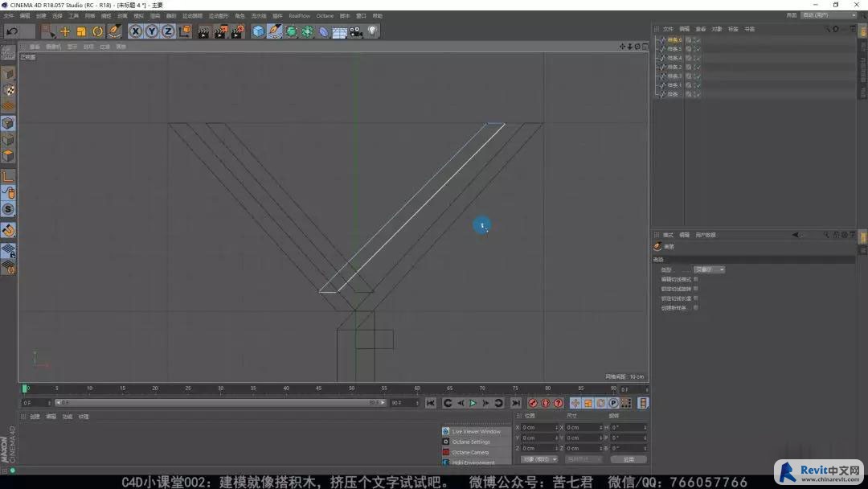Screen dimensions: 868x489
Task: Open the Edit Render Settings clapperboard icon
Action: (237, 31)
